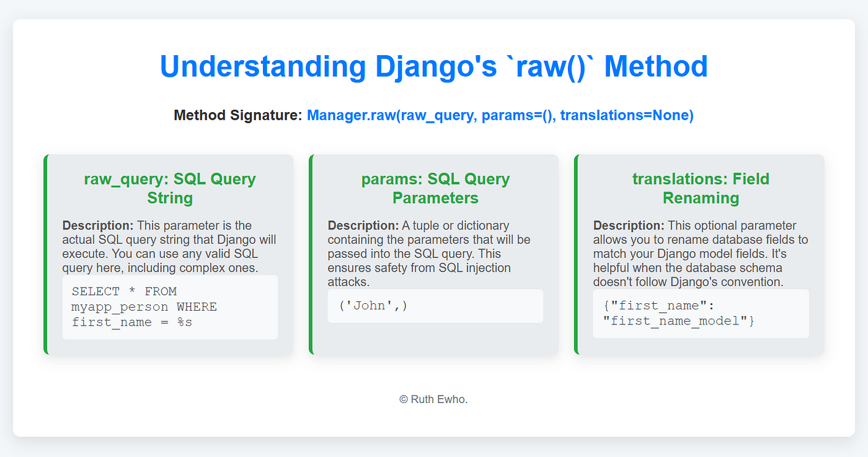The width and height of the screenshot is (868, 457).
Task: Click the params: SQL Query Parameters heading
Action: (435, 189)
